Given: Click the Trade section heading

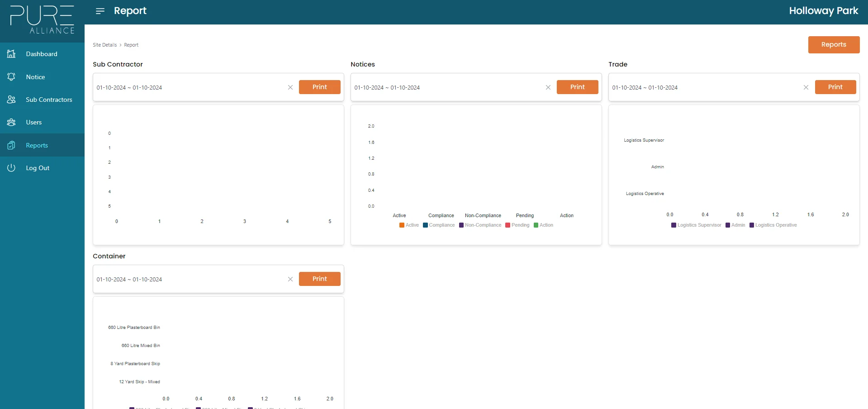Looking at the screenshot, I should 618,64.
